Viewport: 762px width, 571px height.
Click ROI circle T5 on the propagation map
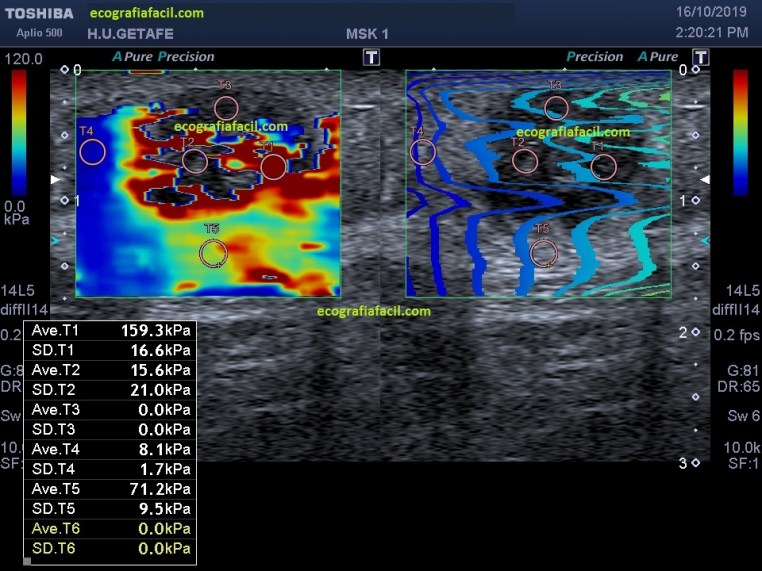(543, 253)
